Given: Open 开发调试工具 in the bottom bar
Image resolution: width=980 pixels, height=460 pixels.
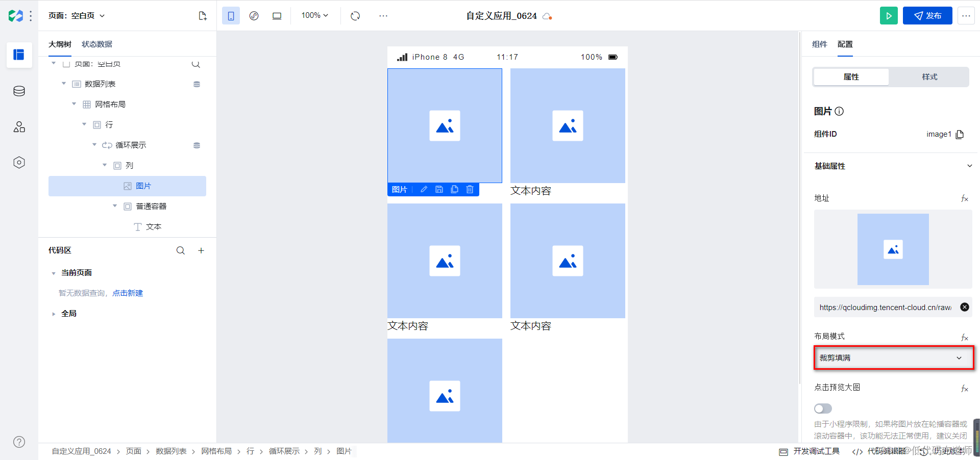Looking at the screenshot, I should (810, 451).
